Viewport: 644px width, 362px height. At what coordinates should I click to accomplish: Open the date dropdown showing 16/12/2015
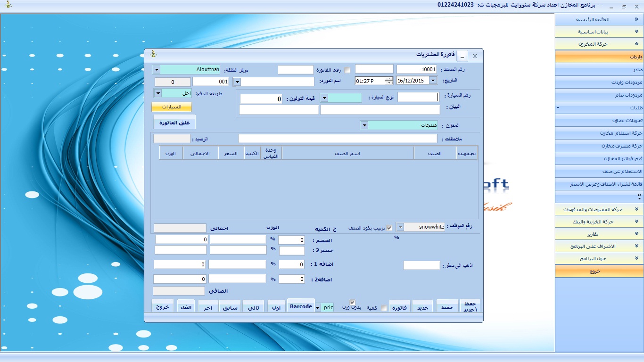point(433,81)
